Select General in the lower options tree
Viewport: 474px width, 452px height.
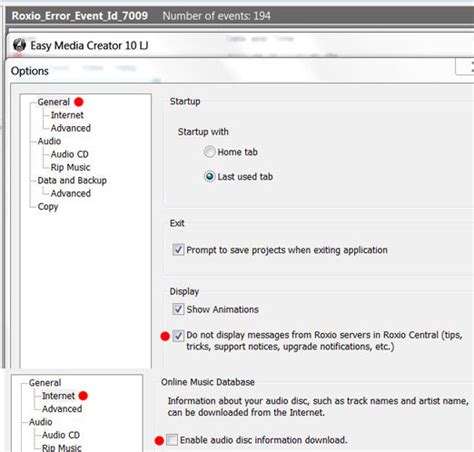(45, 383)
